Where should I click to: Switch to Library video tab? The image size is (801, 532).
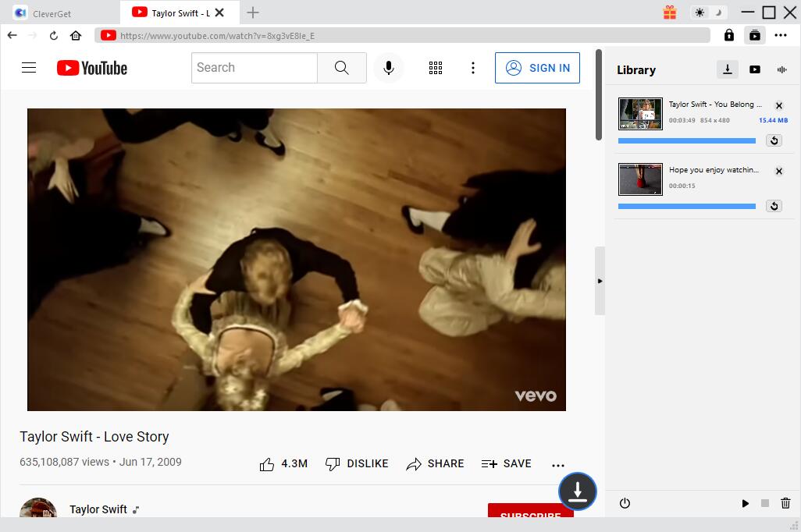(x=754, y=69)
